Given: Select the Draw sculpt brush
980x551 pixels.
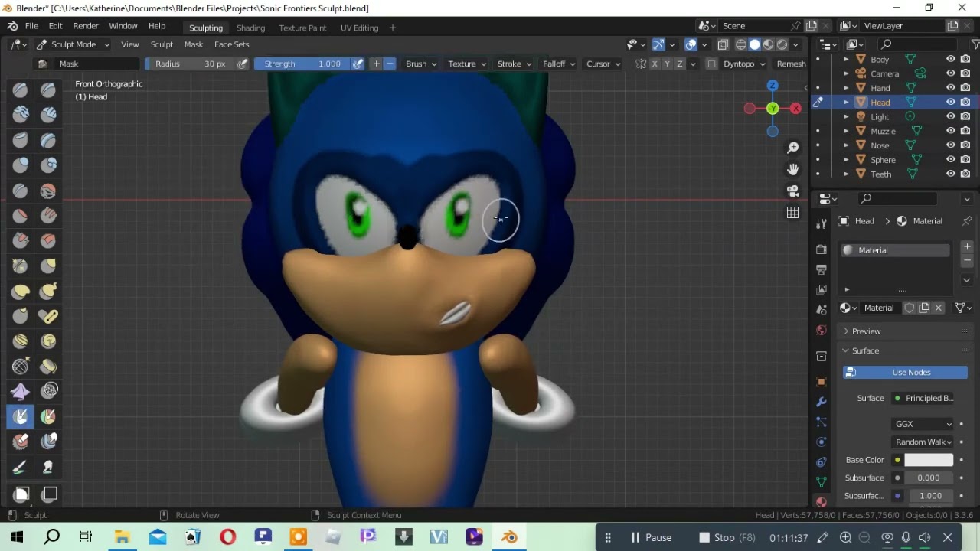Looking at the screenshot, I should point(21,90).
